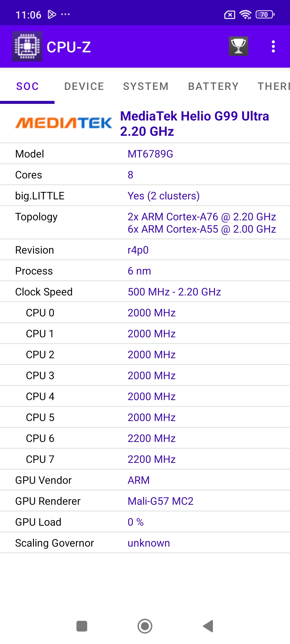Viewport: 290px width, 644px height.
Task: Switch to the DEVICE tab
Action: pos(84,86)
